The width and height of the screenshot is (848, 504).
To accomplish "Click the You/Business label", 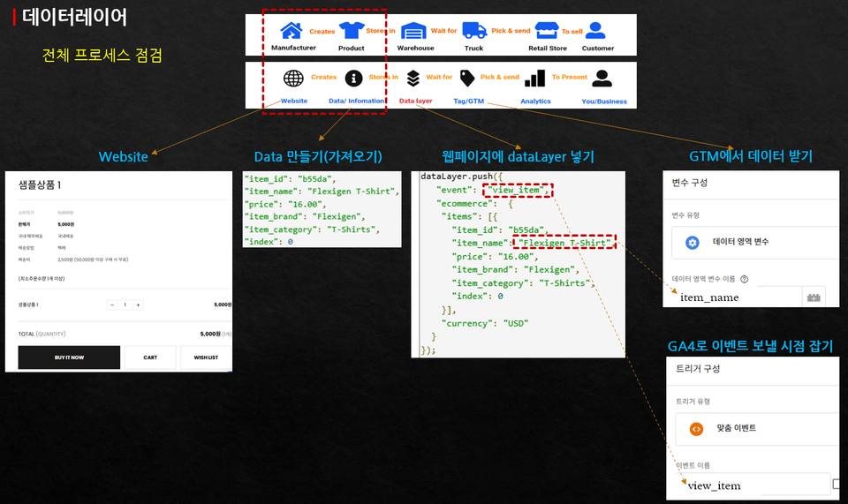I will [604, 101].
